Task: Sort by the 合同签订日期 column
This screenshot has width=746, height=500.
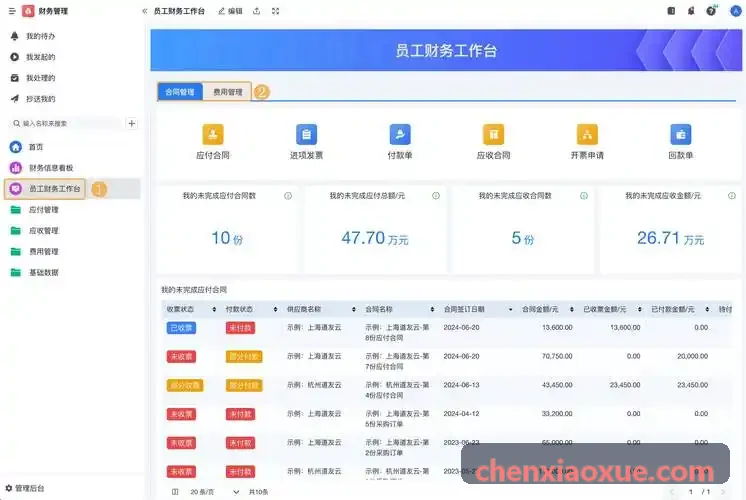Action: (x=510, y=309)
